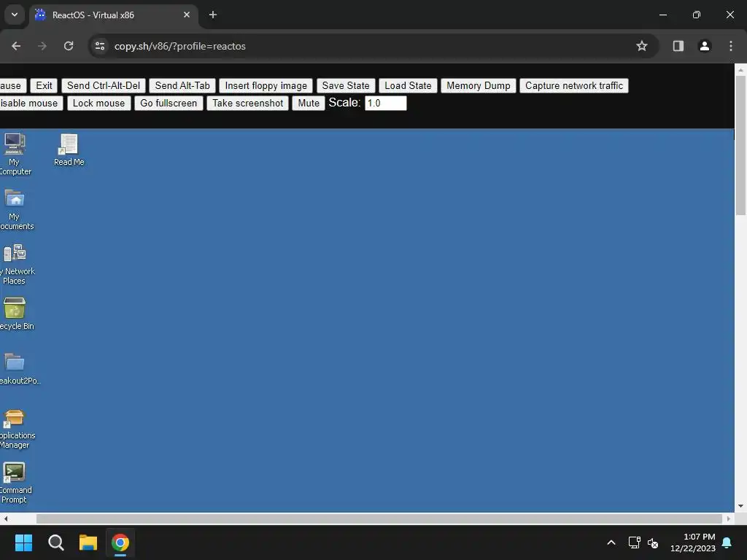747x560 pixels.
Task: Click the vertical scrollbar thumb
Action: coord(741,145)
